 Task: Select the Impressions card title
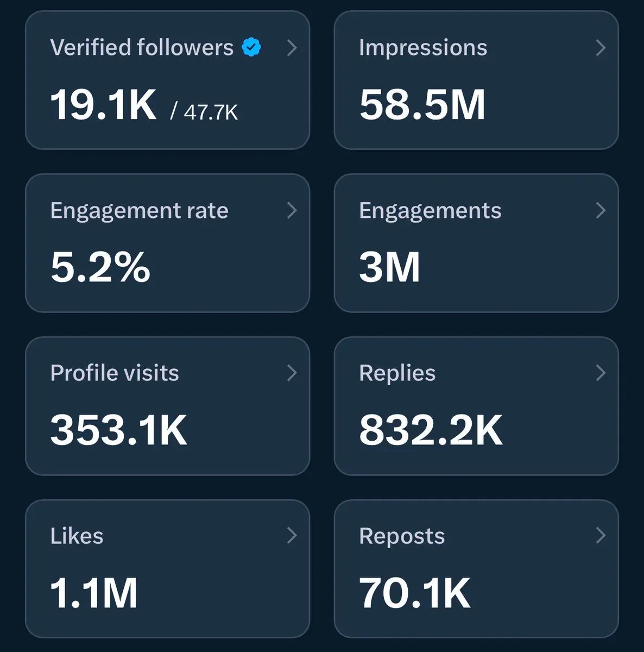(423, 48)
